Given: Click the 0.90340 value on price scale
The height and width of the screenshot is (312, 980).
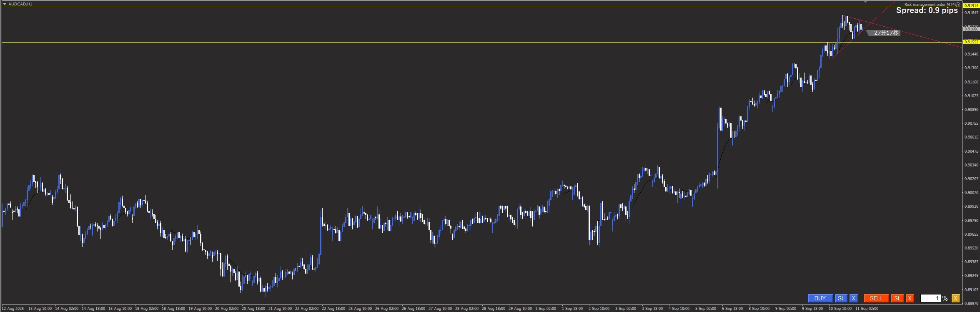Looking at the screenshot, I should (971, 165).
